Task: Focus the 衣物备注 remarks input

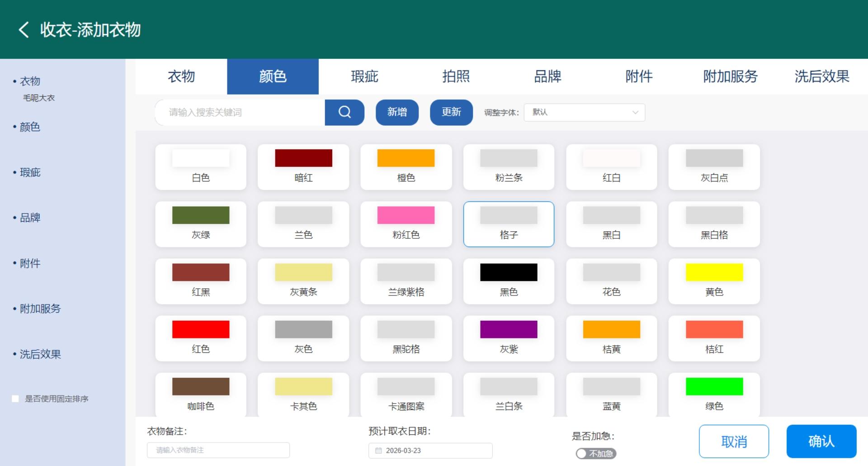Action: click(218, 450)
